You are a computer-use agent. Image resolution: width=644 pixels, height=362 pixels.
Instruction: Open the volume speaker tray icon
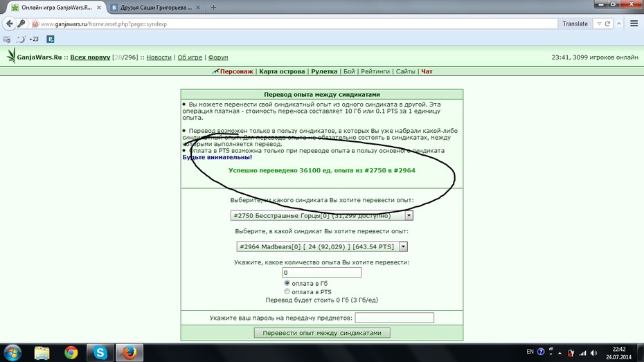[x=594, y=353]
